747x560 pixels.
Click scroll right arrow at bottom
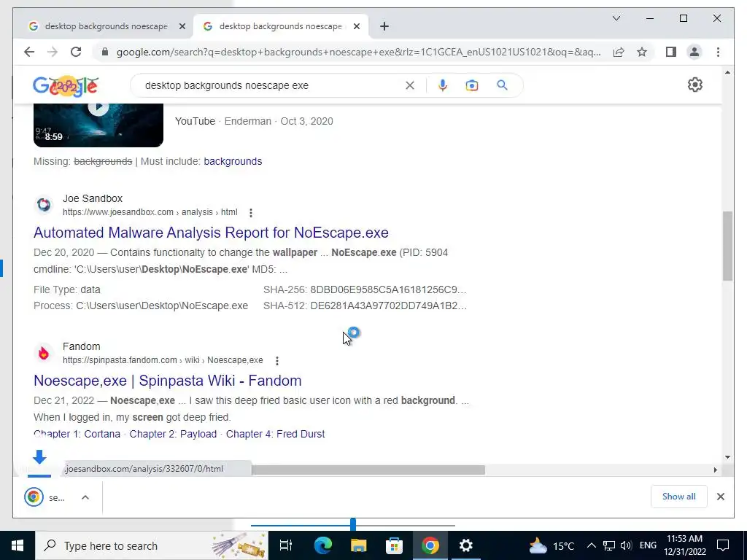[715, 470]
